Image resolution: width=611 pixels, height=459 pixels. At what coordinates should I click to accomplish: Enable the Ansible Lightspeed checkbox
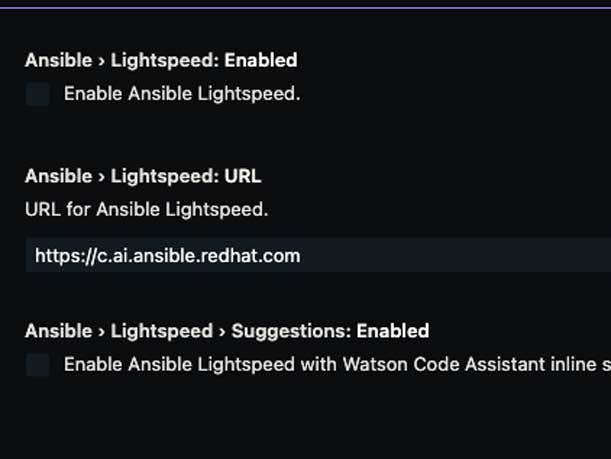38,95
